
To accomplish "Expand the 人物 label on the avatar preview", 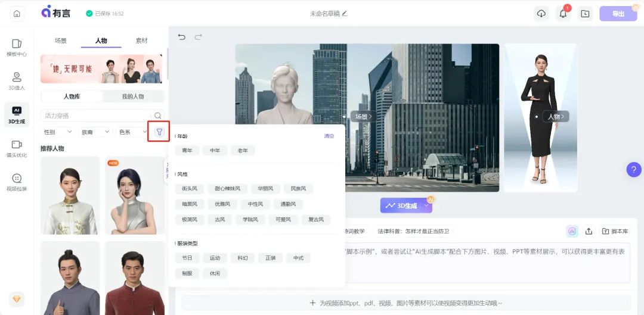I will click(556, 117).
